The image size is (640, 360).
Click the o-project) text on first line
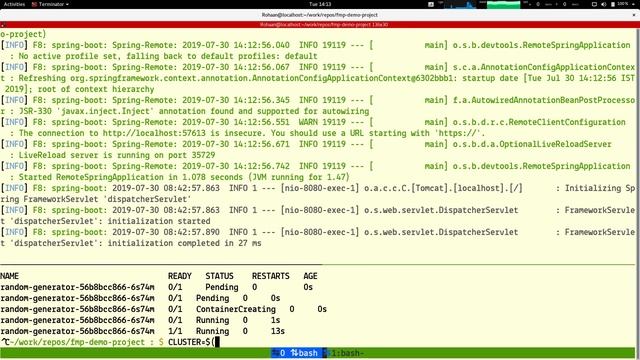23,34
